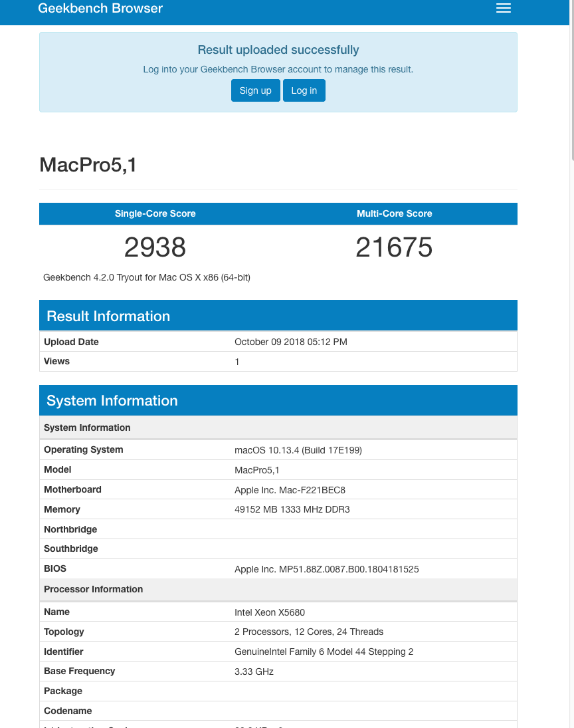Image resolution: width=574 pixels, height=728 pixels.
Task: Click the Log into your Geekbench Browser account text
Action: pyautogui.click(x=278, y=69)
